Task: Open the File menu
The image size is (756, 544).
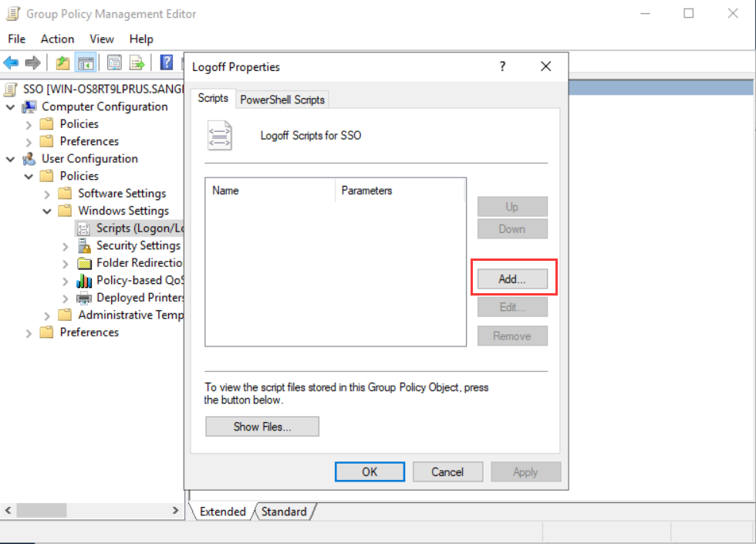Action: click(x=17, y=39)
